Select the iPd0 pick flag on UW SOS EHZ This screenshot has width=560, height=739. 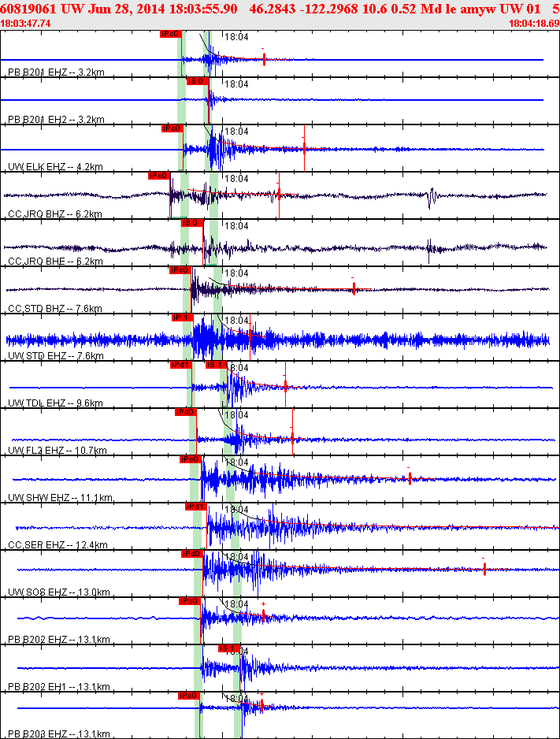(192, 554)
